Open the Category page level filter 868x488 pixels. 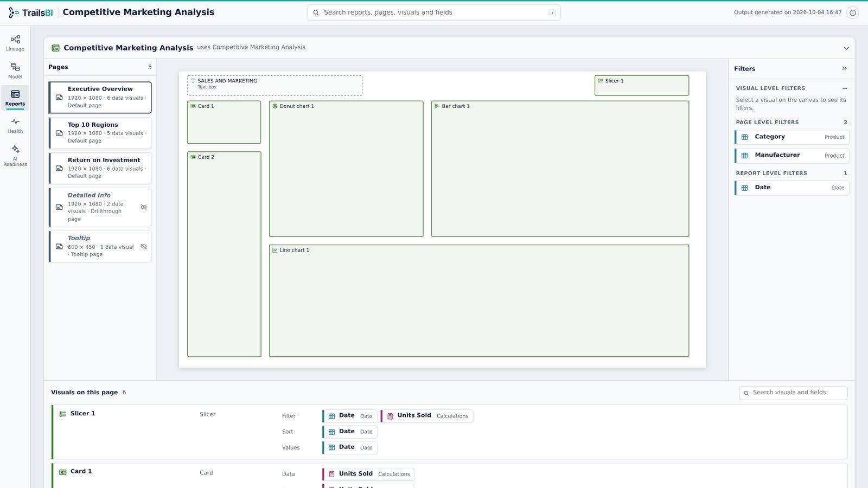click(x=792, y=137)
